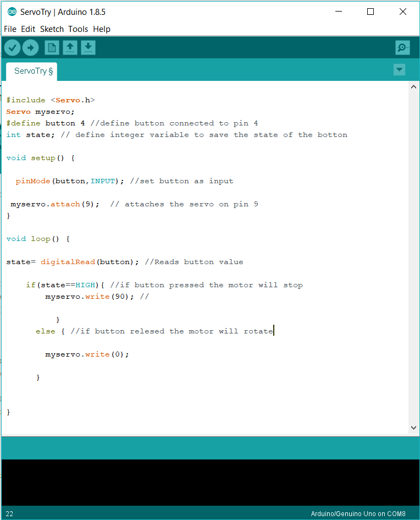Open the Serial Monitor icon
420x520 pixels.
click(x=402, y=48)
